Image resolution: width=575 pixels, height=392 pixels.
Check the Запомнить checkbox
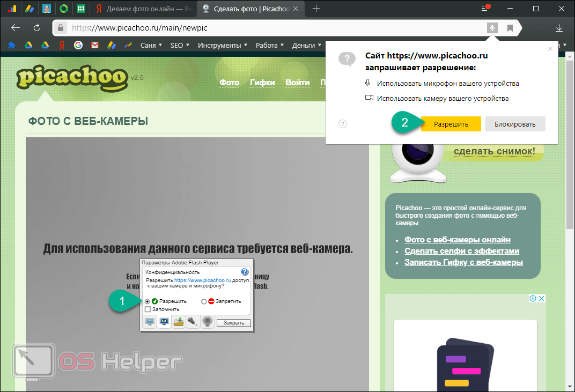pos(148,309)
